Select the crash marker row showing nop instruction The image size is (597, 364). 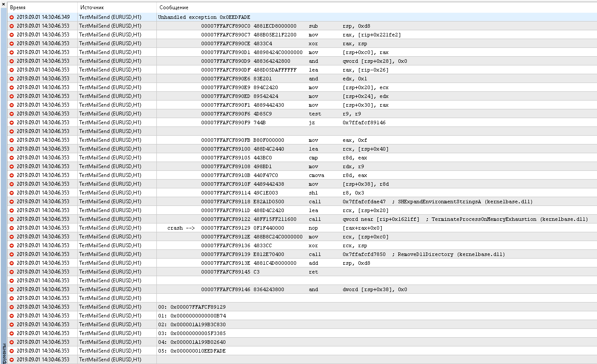pyautogui.click(x=264, y=227)
